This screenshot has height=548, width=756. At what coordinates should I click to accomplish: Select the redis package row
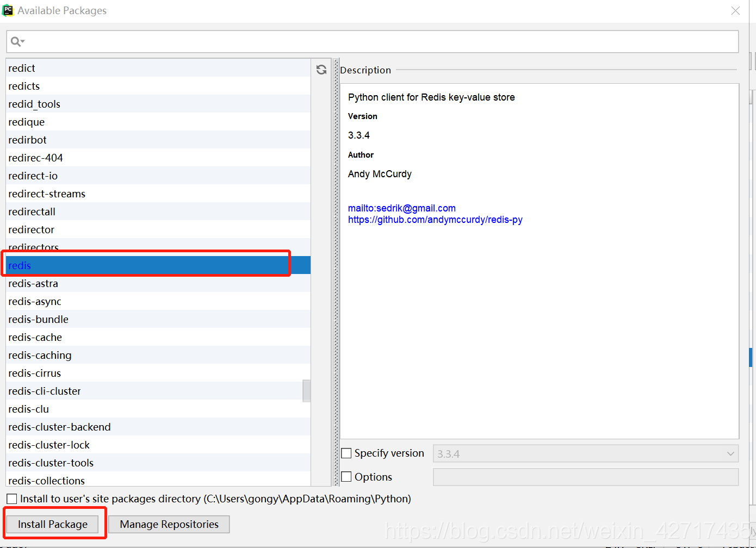coord(158,265)
